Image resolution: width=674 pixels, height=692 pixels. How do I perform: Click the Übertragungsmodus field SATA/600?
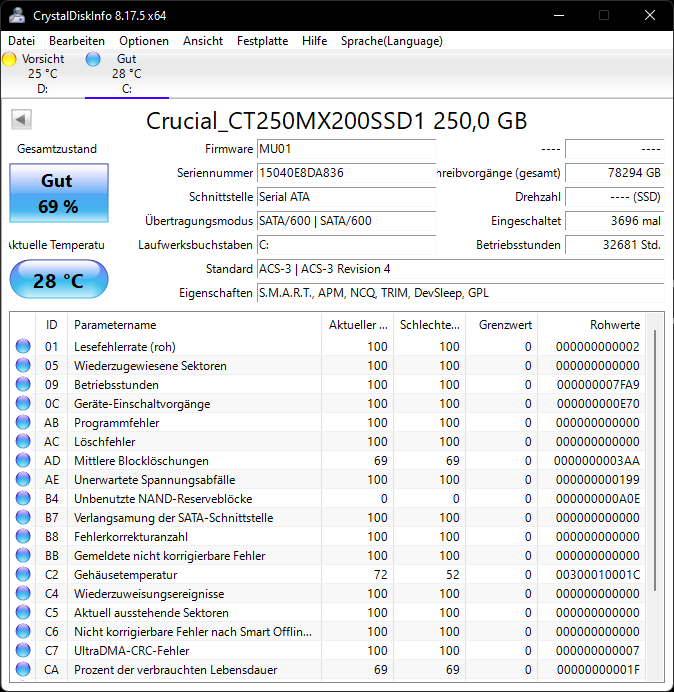pyautogui.click(x=346, y=221)
